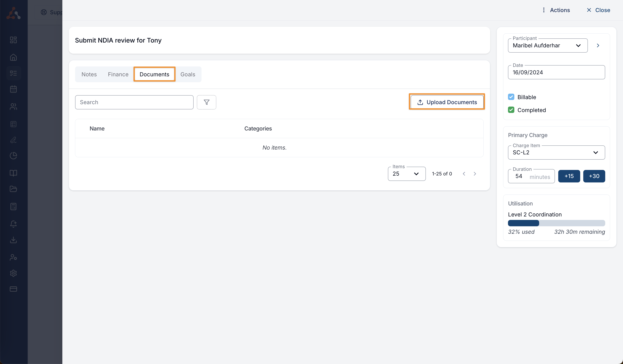This screenshot has width=623, height=364.
Task: Select the home icon in sidebar
Action: 13,57
